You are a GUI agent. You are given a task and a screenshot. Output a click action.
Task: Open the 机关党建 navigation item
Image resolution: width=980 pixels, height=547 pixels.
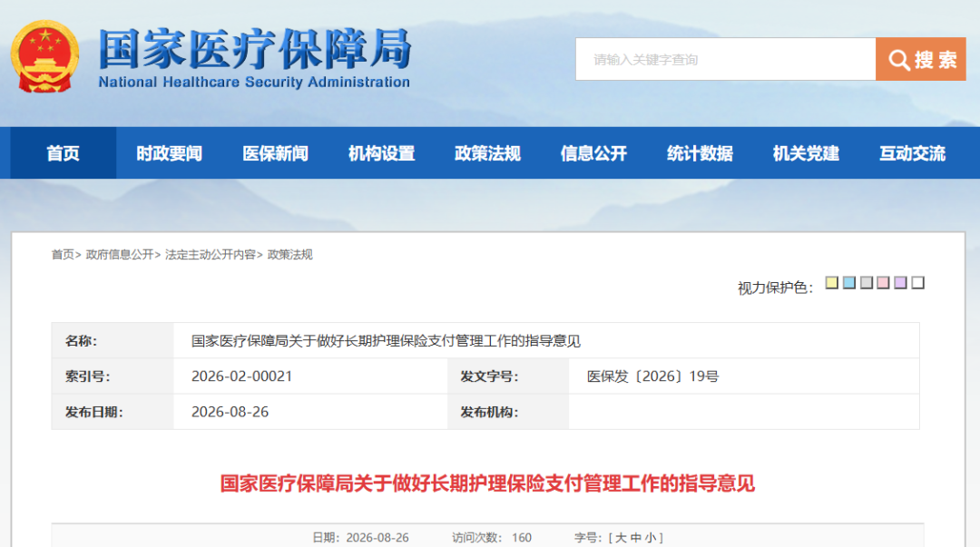pyautogui.click(x=807, y=153)
